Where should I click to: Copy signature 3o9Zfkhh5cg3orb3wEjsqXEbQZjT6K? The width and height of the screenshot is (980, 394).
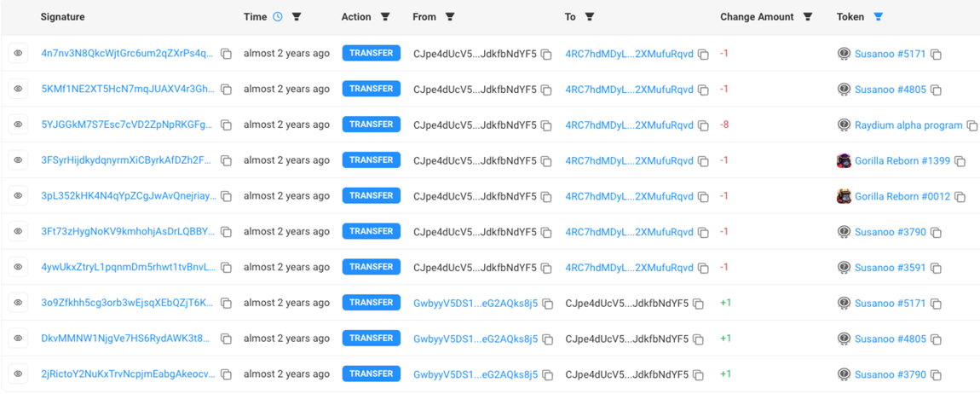tap(226, 304)
